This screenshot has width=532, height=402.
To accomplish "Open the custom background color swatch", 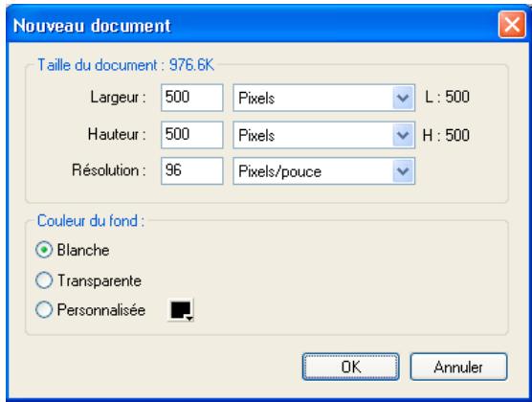I will (x=181, y=310).
